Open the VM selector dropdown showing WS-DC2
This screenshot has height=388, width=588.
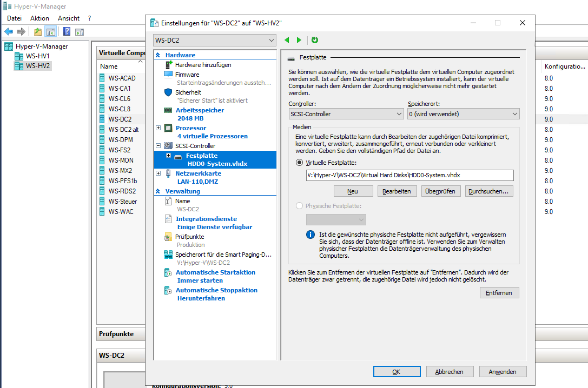215,41
